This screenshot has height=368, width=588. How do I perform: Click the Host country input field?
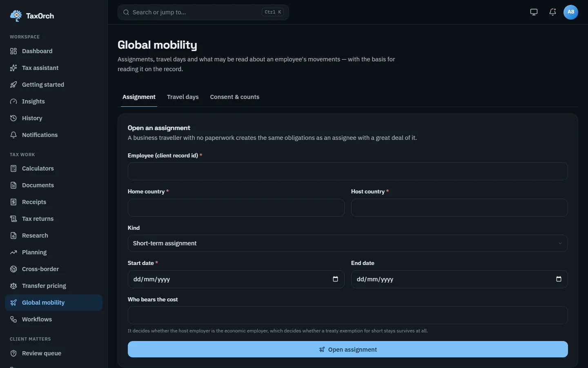pyautogui.click(x=459, y=208)
